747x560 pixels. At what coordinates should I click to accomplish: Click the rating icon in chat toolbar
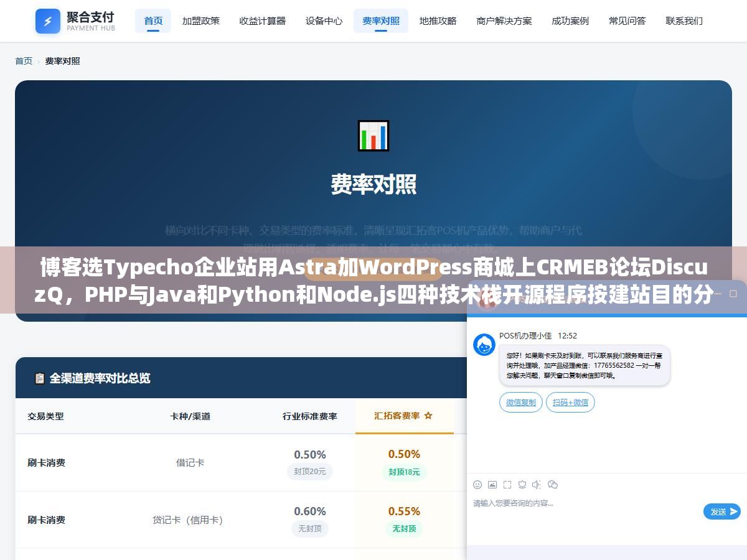(x=522, y=485)
